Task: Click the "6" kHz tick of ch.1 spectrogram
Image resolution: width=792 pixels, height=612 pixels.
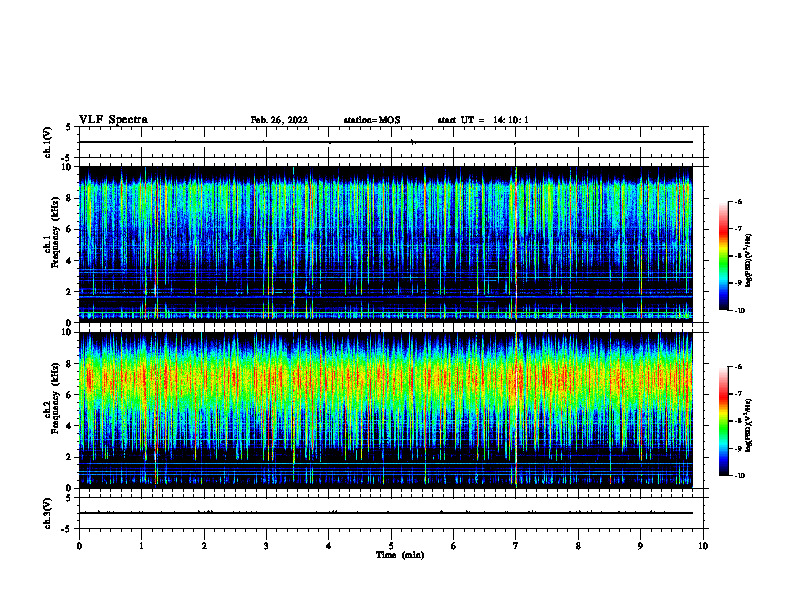Action: 70,229
